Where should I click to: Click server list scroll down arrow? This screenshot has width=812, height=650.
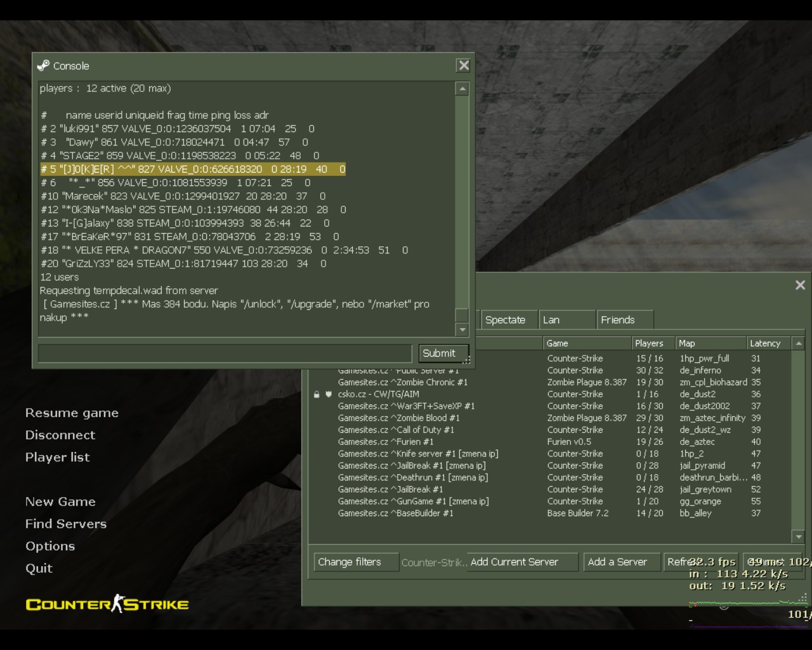pos(799,537)
